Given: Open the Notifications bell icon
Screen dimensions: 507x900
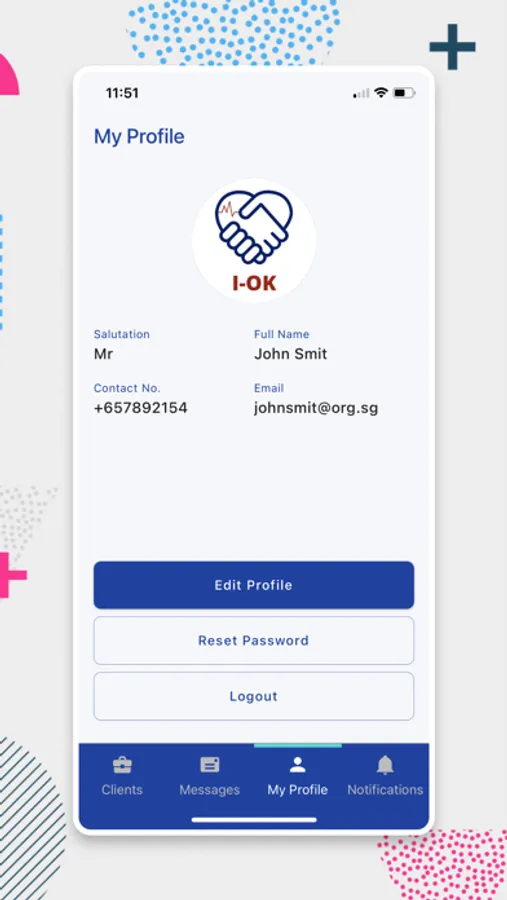Looking at the screenshot, I should (x=385, y=765).
